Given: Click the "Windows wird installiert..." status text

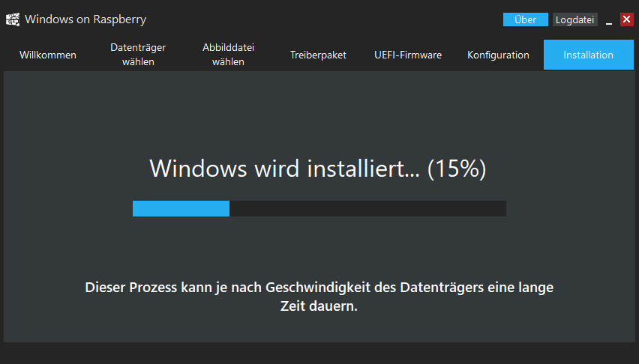Looking at the screenshot, I should tap(284, 169).
